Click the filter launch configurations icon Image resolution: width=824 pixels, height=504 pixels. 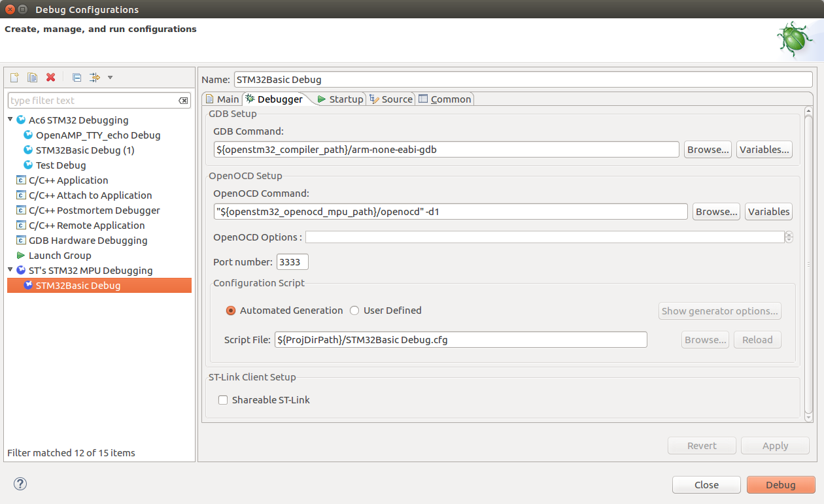point(94,78)
